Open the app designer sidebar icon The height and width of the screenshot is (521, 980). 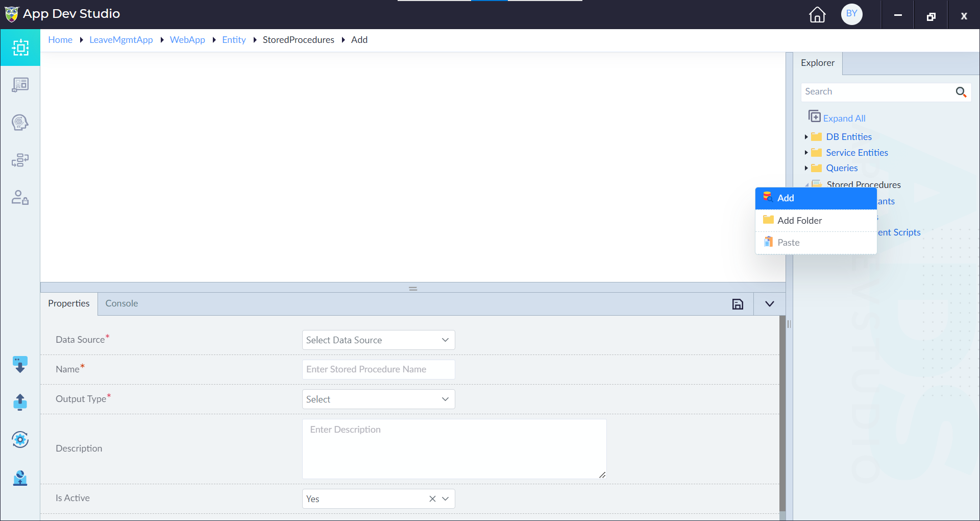[20, 48]
